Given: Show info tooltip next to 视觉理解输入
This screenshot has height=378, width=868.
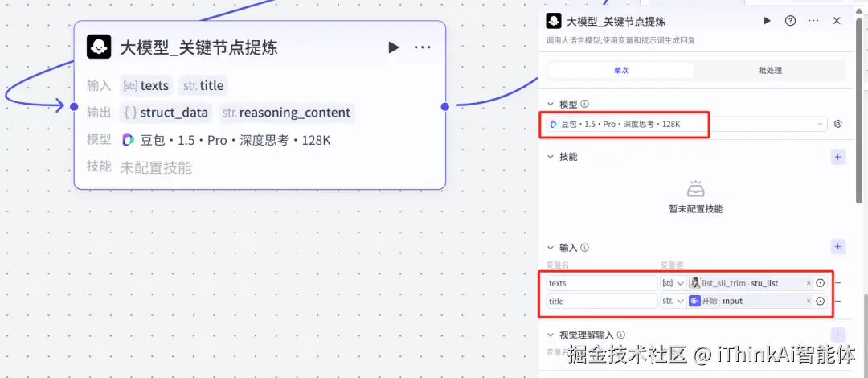Looking at the screenshot, I should tap(621, 335).
